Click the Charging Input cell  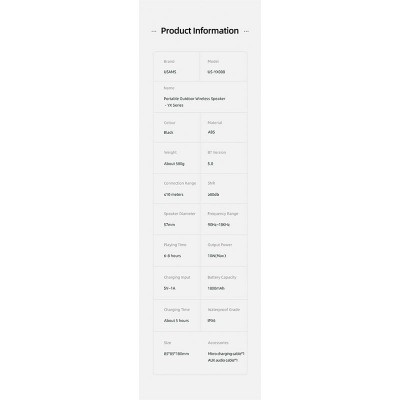177,283
